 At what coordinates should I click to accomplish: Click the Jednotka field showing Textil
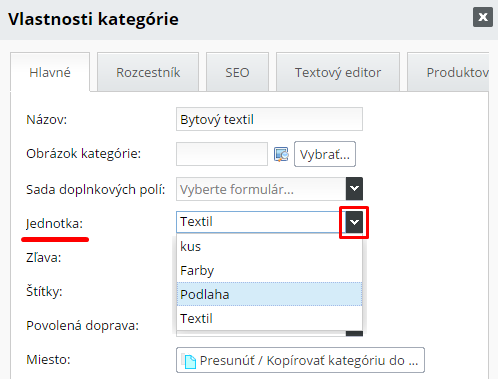(x=261, y=222)
